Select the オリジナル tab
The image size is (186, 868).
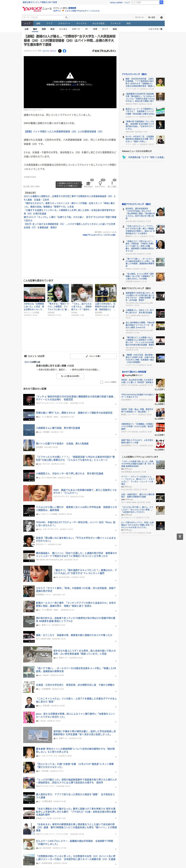[x=81, y=23]
